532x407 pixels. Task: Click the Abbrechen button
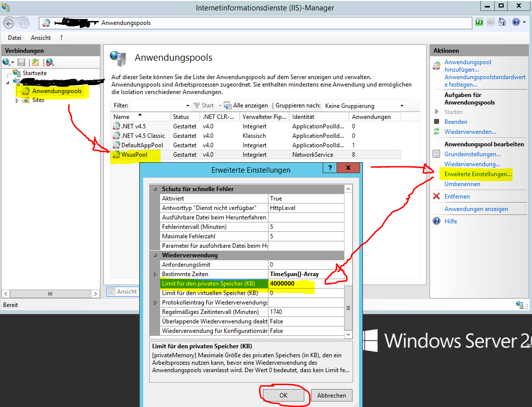click(x=332, y=395)
